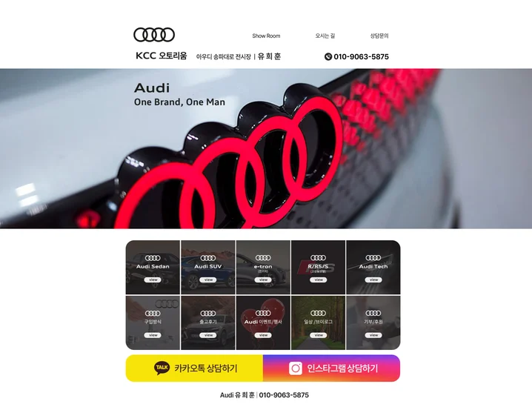Click the 인스타그램 상담하기 button

[331, 368]
